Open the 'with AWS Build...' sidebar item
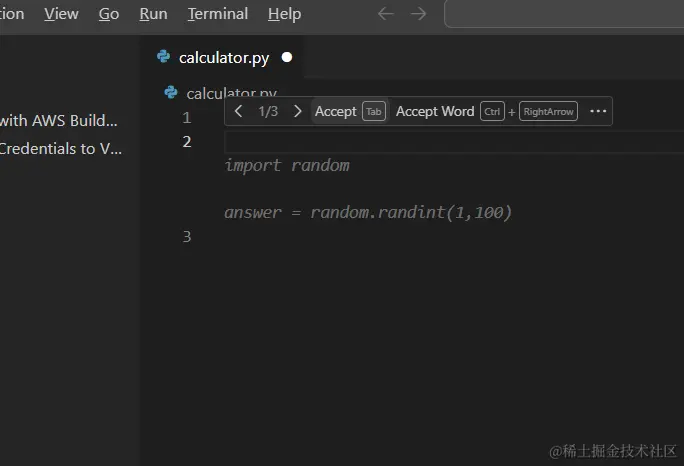This screenshot has height=466, width=684. (58, 120)
